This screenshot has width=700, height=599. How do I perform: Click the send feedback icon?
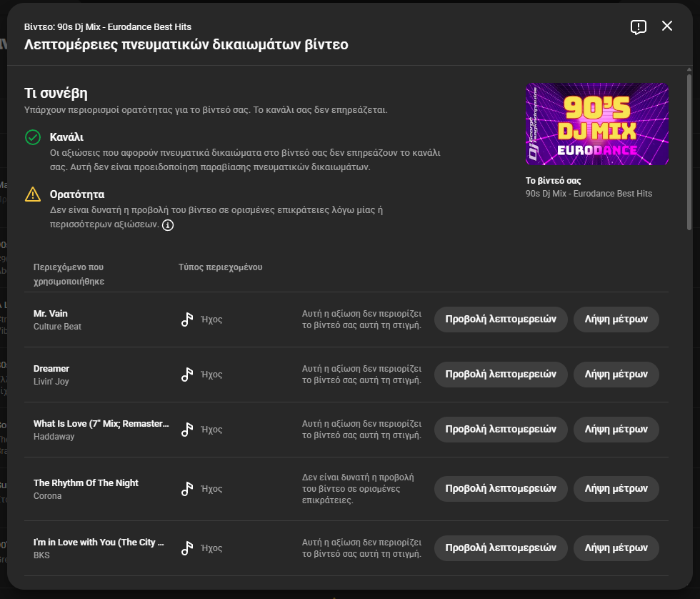coord(638,27)
